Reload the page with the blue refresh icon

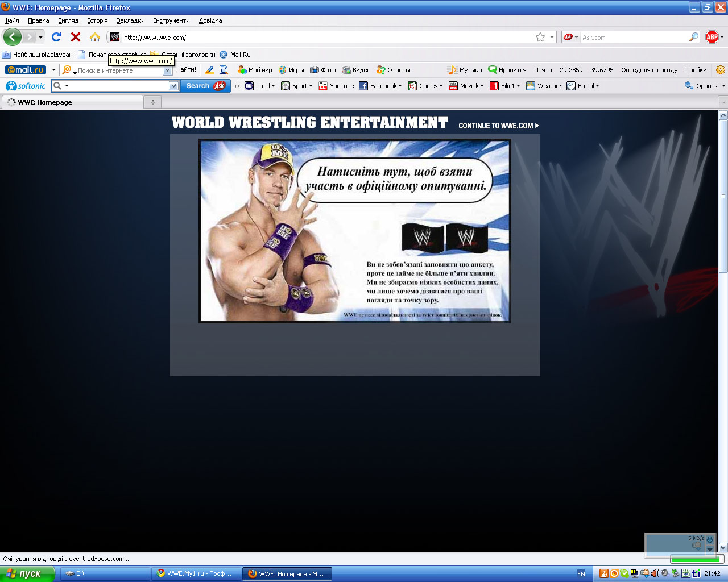tap(56, 37)
